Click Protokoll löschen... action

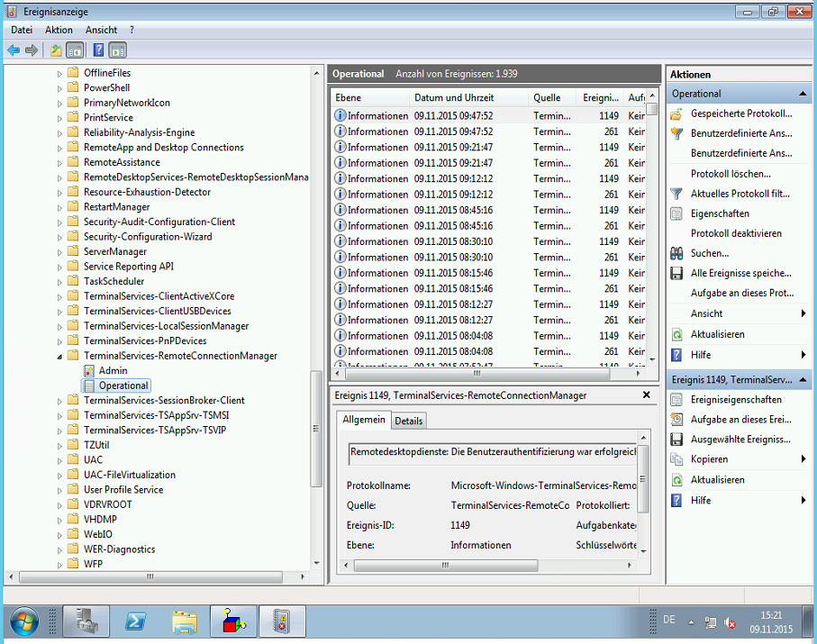(x=731, y=174)
